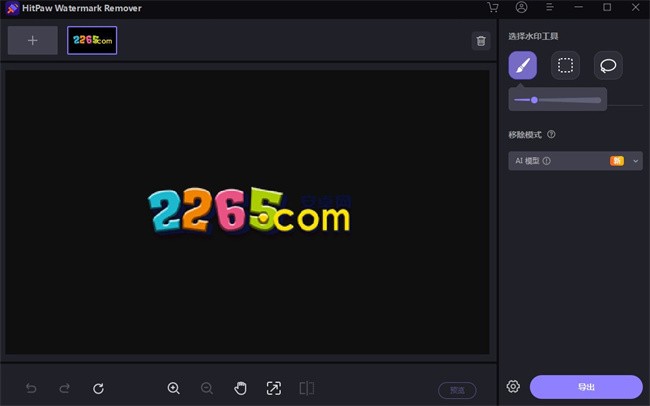650x406 pixels.
Task: Click the zoom in magnifier icon
Action: 174,388
